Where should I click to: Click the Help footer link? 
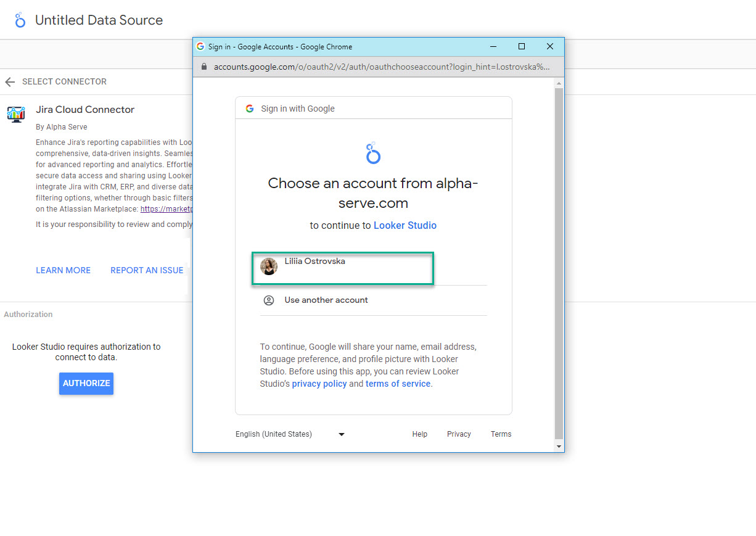(x=419, y=434)
